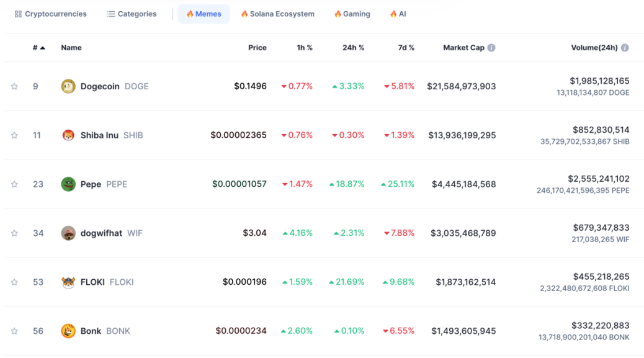Click dogwifhat volume $679,347,833
The width and height of the screenshot is (644, 358).
[x=601, y=228]
